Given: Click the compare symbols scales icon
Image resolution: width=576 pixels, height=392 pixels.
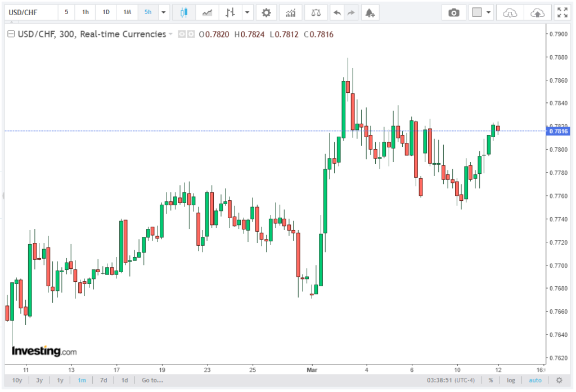Looking at the screenshot, I should (x=317, y=12).
